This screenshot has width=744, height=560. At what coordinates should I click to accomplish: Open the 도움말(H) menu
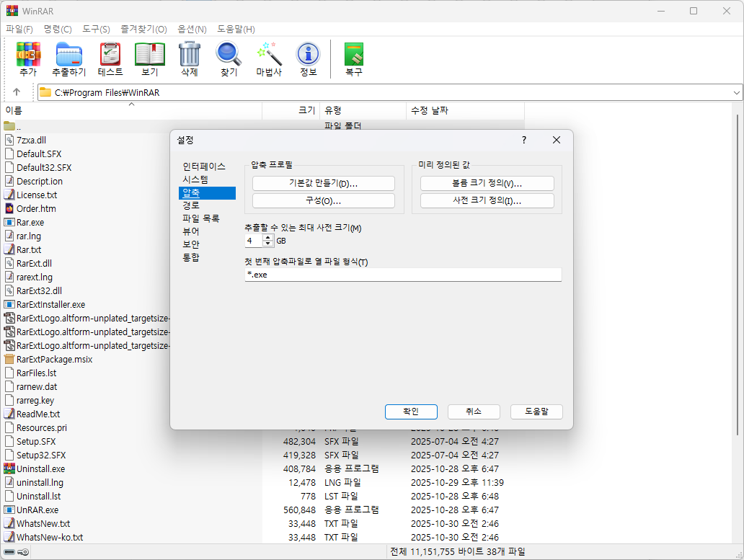coord(236,30)
